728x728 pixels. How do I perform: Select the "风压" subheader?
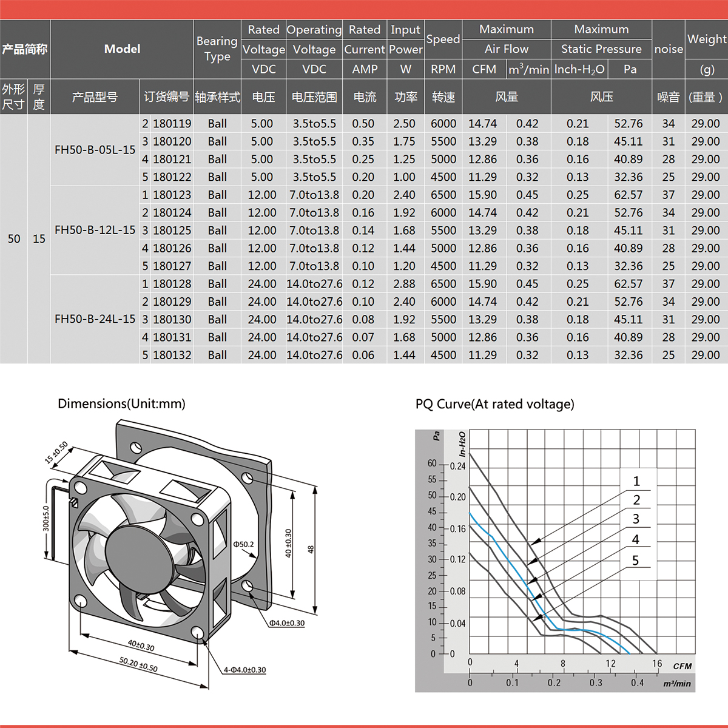601,97
